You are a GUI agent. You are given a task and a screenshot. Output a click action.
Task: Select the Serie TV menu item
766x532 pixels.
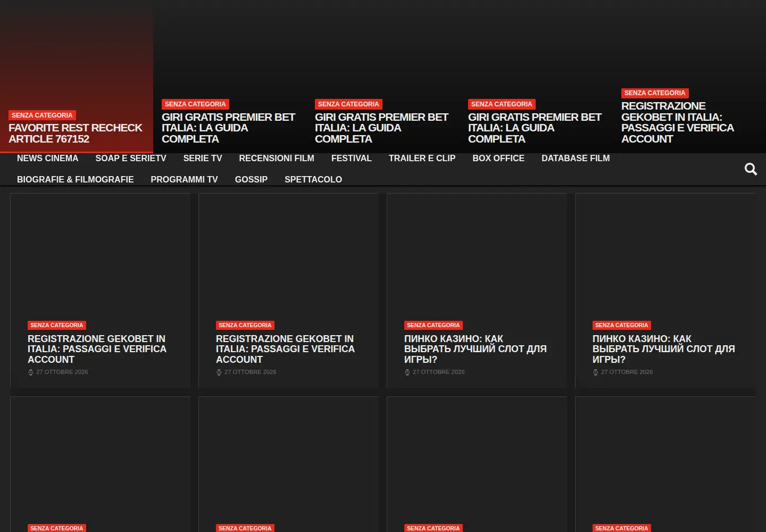point(203,159)
